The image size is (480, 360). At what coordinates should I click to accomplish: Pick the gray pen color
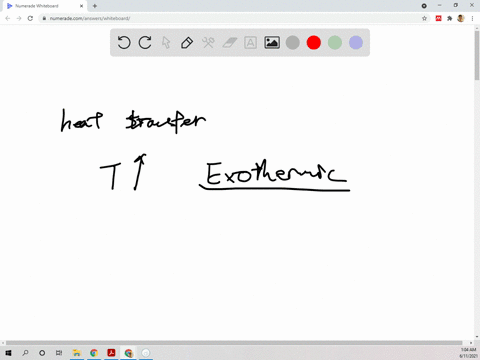(293, 43)
